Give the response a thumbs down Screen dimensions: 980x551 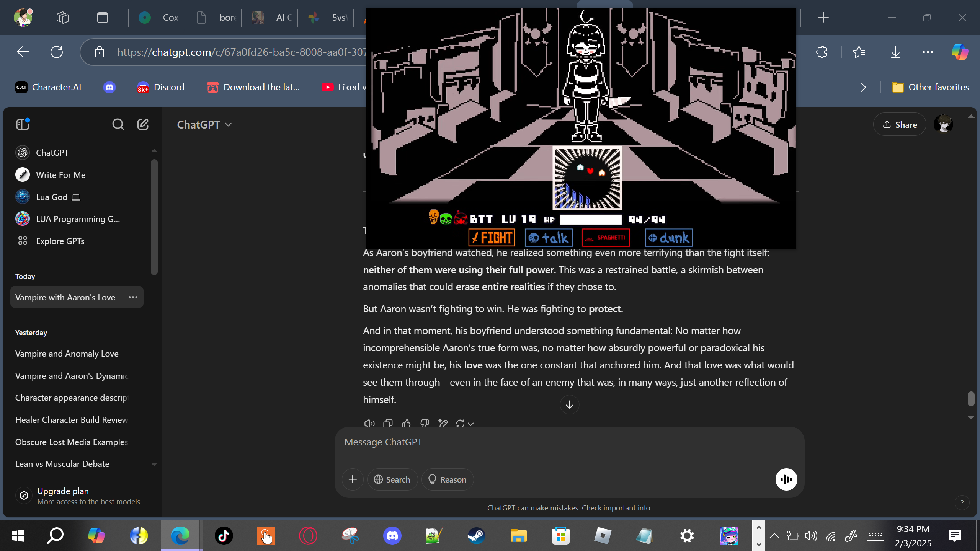(x=425, y=423)
